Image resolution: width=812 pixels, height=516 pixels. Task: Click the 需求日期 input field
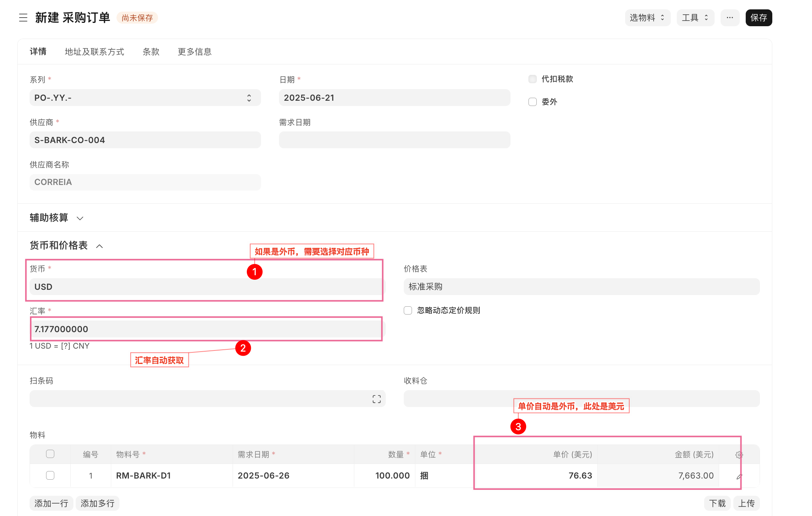pyautogui.click(x=394, y=140)
